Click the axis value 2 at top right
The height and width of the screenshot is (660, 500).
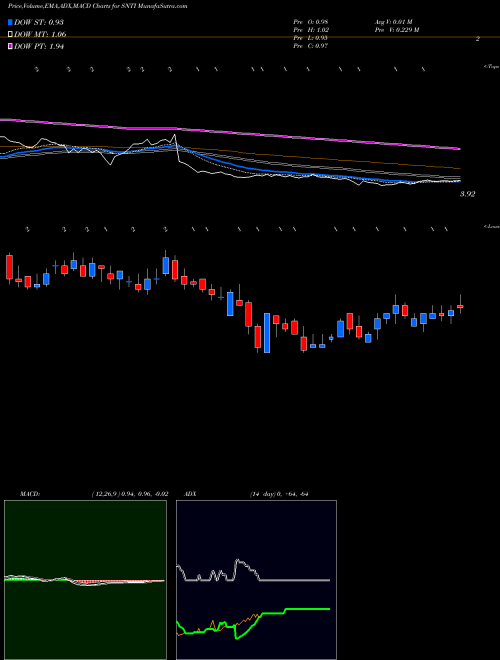[478, 39]
